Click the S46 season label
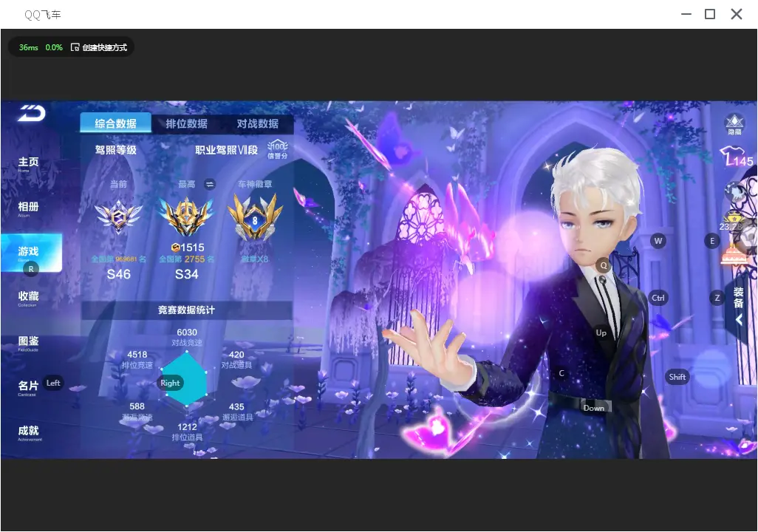Image resolution: width=758 pixels, height=532 pixels. [x=118, y=274]
